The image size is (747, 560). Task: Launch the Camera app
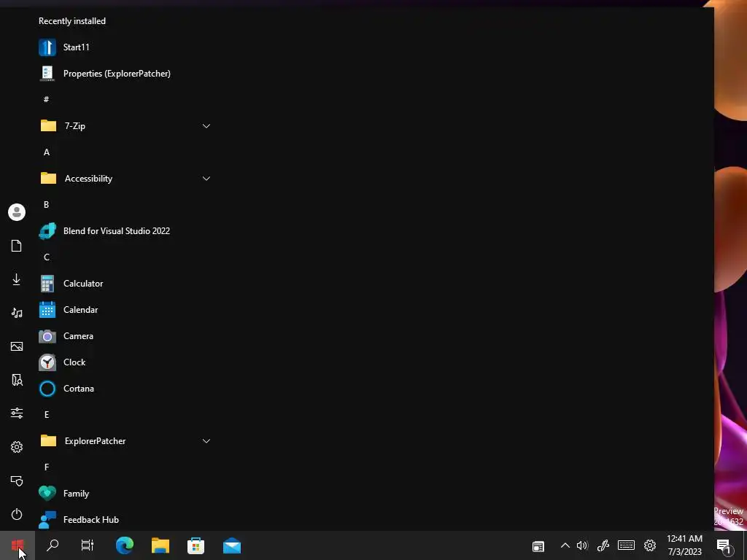click(125, 335)
